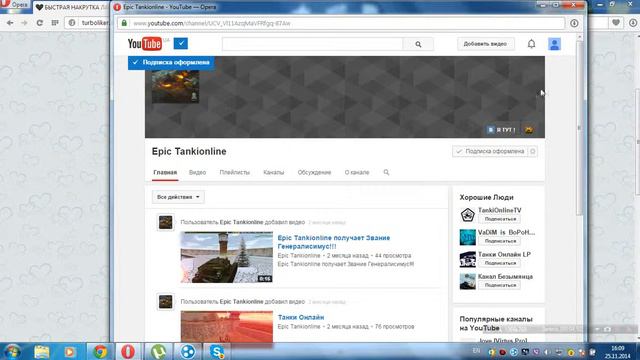
Task: Click the Epic Tankionline channel title
Action: point(189,151)
